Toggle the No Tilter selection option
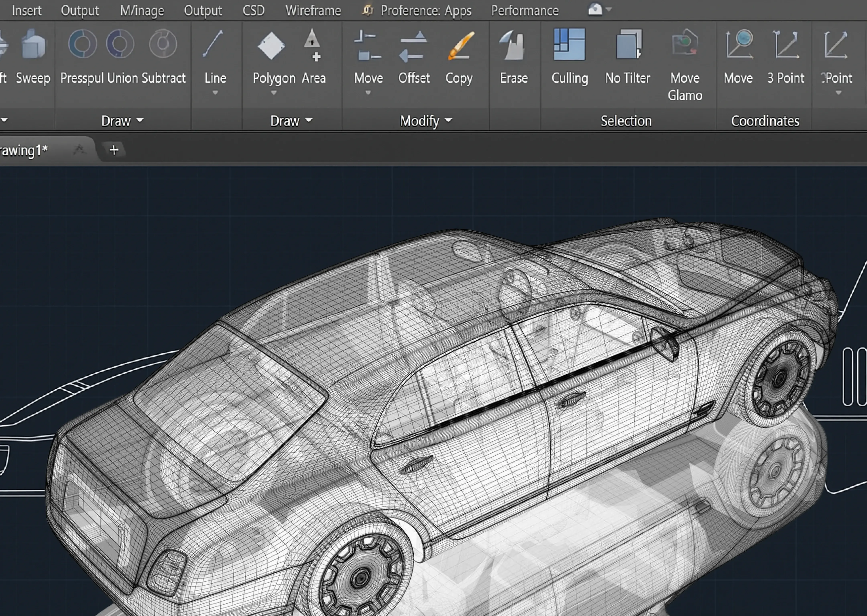 tap(628, 45)
